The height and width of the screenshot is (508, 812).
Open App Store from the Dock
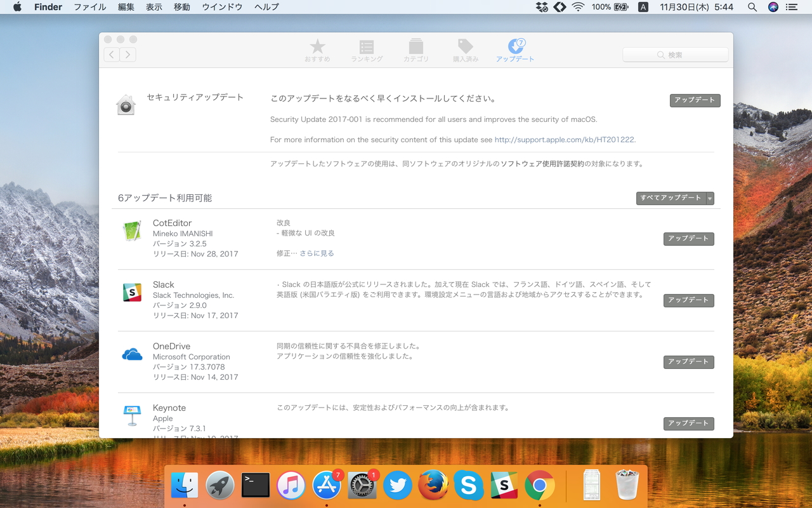click(x=326, y=485)
